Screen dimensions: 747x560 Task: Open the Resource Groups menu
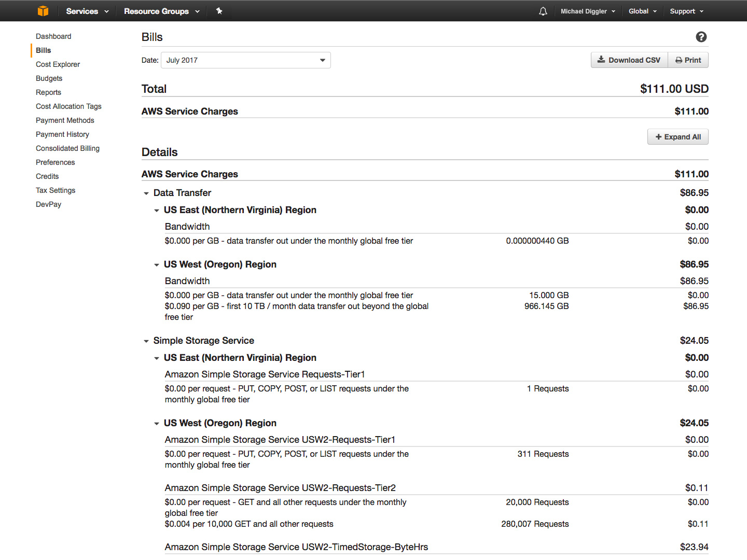tap(162, 11)
